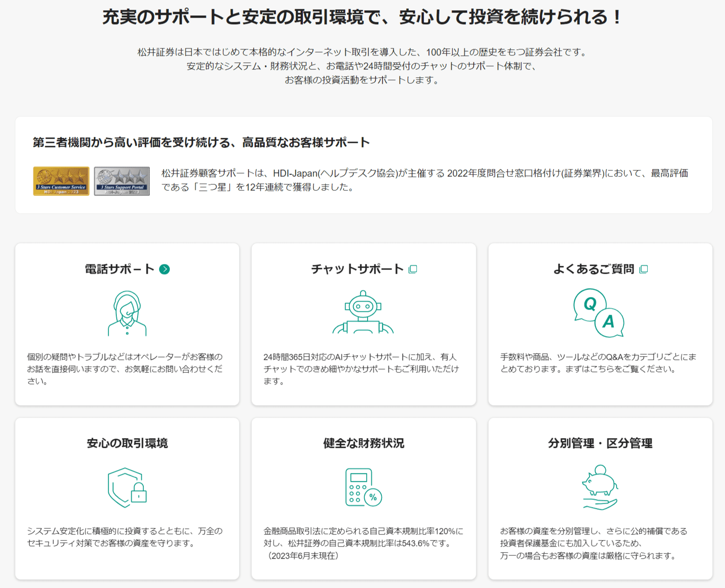Click the gold 3 Stars Customer Service badge

[x=61, y=181]
